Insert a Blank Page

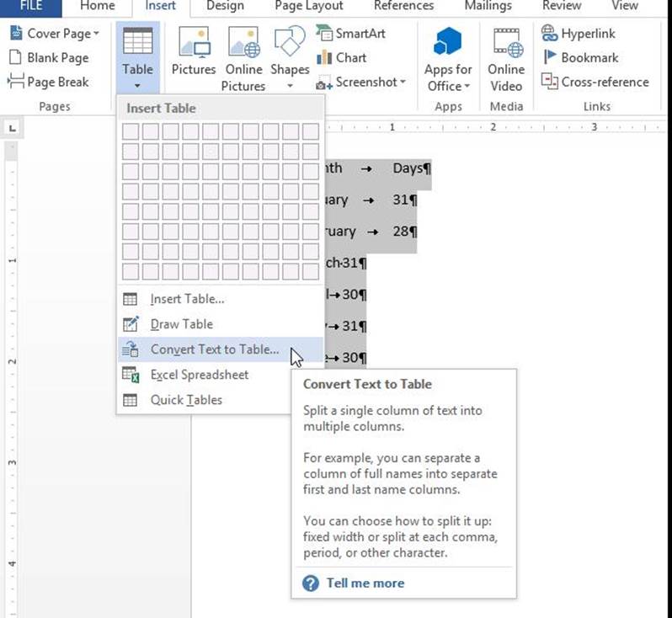[49, 58]
